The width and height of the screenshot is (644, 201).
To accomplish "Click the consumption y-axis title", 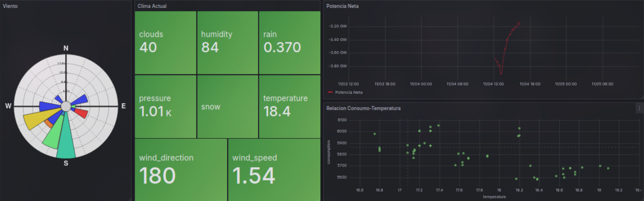I will coord(329,152).
